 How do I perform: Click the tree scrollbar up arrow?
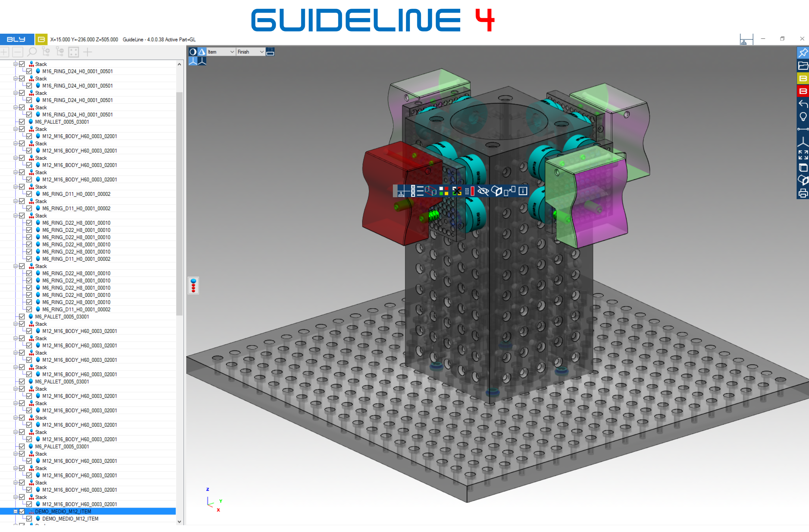click(179, 64)
